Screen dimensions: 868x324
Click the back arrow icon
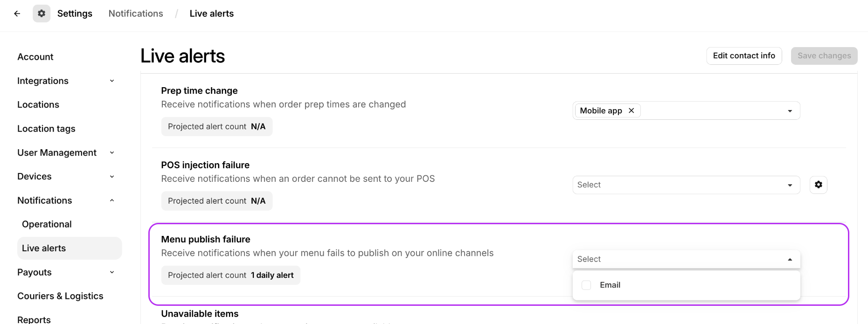(17, 14)
